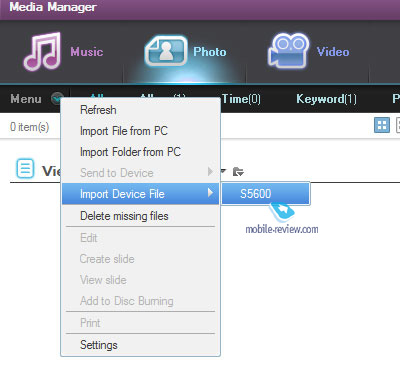This screenshot has height=388, width=400.
Task: Switch to the Music label
Action: (87, 52)
